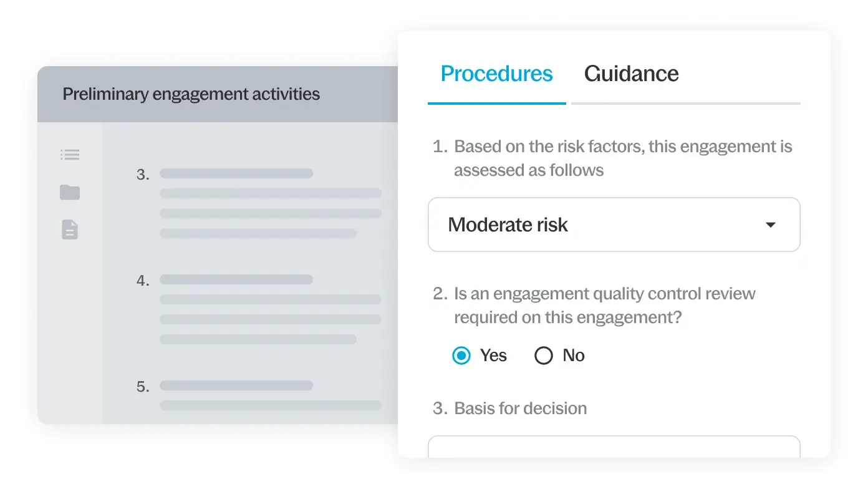Screen dimensions: 868x489
Task: Choose the No radio button
Action: click(x=544, y=356)
